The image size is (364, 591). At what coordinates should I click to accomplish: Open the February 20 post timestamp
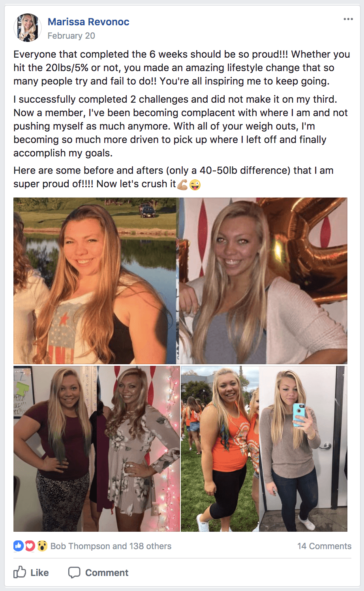coord(71,36)
